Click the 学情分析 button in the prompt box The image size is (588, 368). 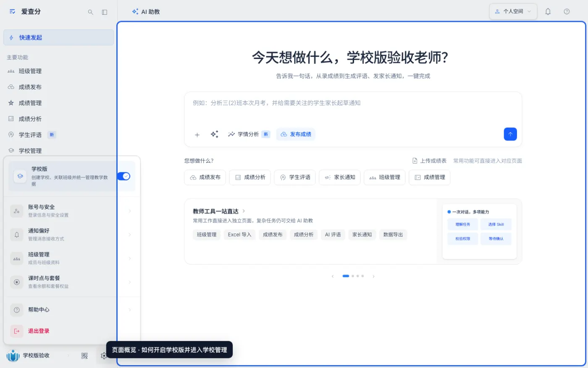[249, 134]
